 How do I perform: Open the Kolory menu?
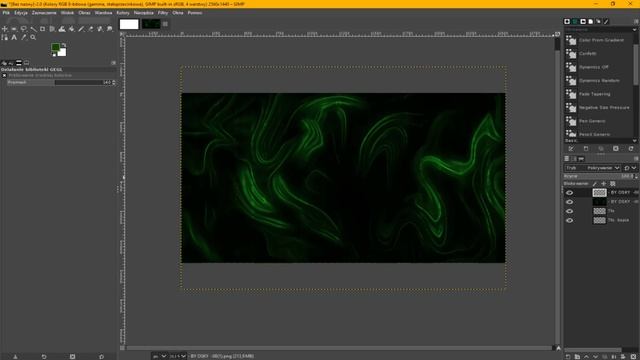(x=122, y=13)
